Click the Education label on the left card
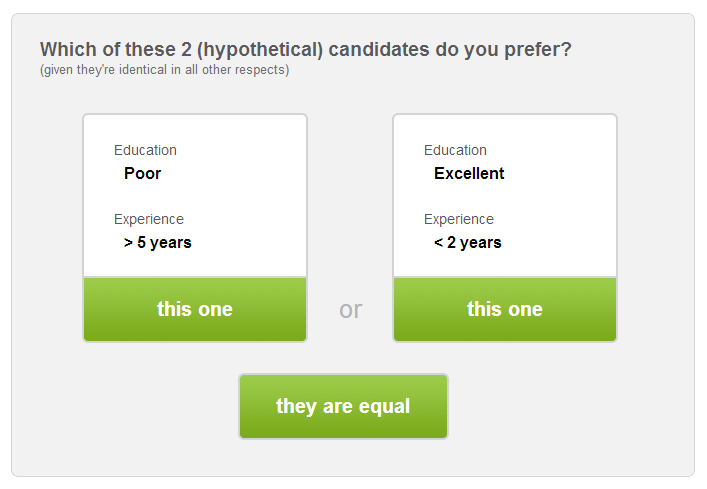The height and width of the screenshot is (489, 707). coord(145,150)
